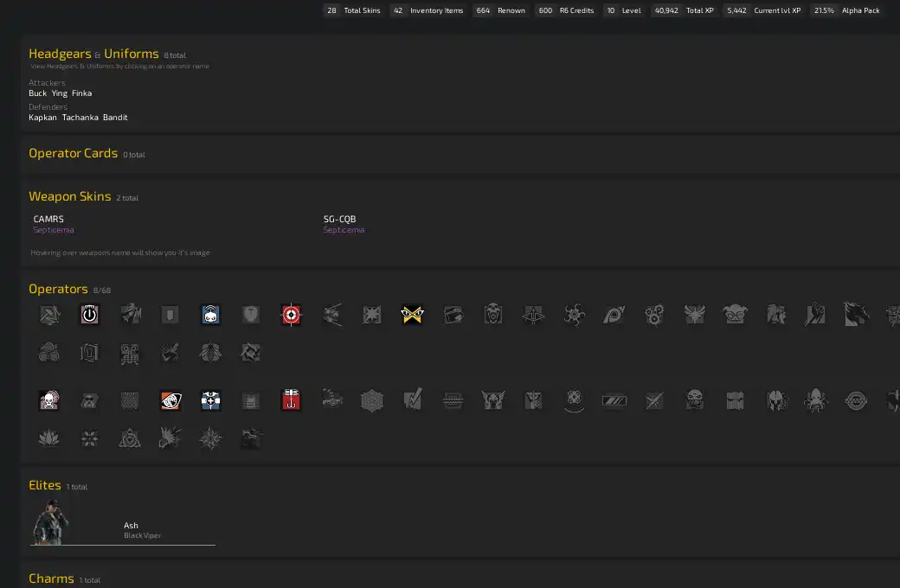Viewport: 900px width, 588px height.
Task: Select the Buck operator icon
Action: (x=453, y=315)
